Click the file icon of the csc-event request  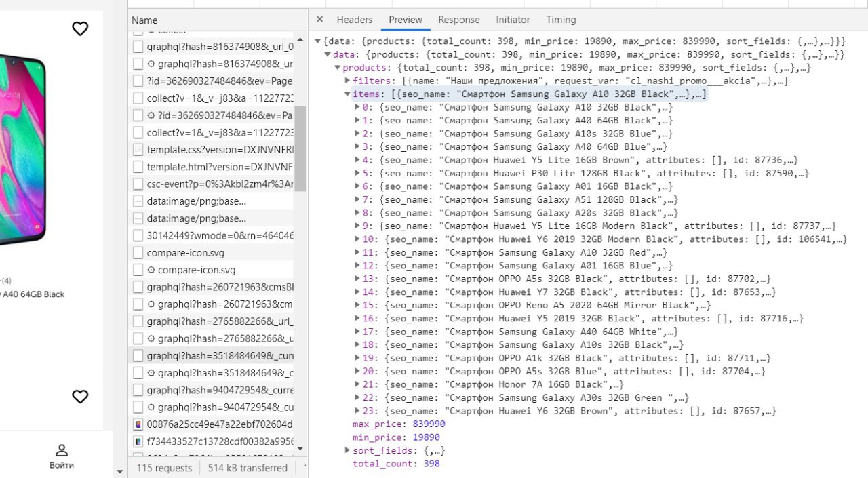coord(138,184)
